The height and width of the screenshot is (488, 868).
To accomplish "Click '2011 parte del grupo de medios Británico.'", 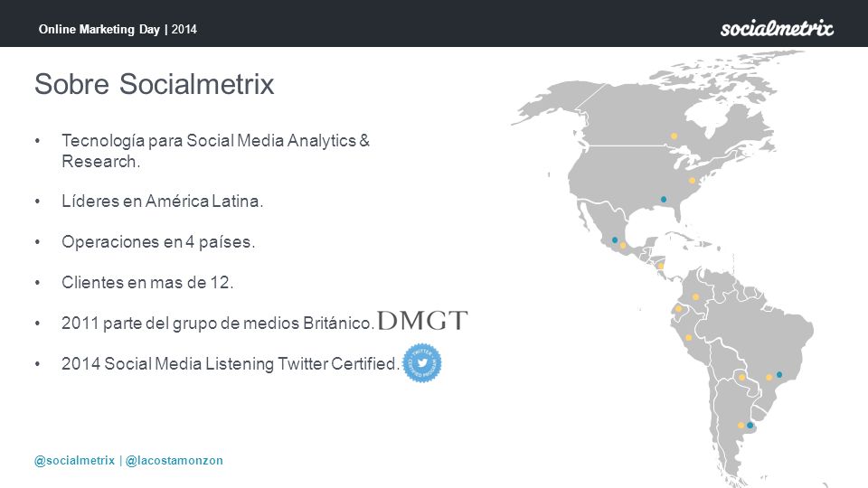I will point(218,324).
